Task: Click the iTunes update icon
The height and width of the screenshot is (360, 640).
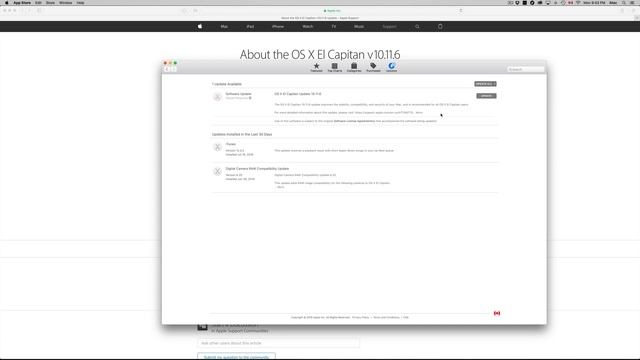Action: (x=218, y=147)
